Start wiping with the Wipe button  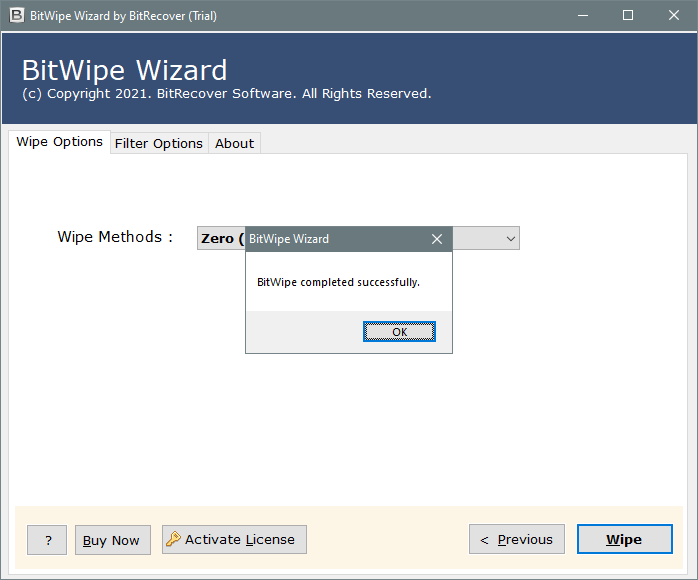[x=625, y=539]
